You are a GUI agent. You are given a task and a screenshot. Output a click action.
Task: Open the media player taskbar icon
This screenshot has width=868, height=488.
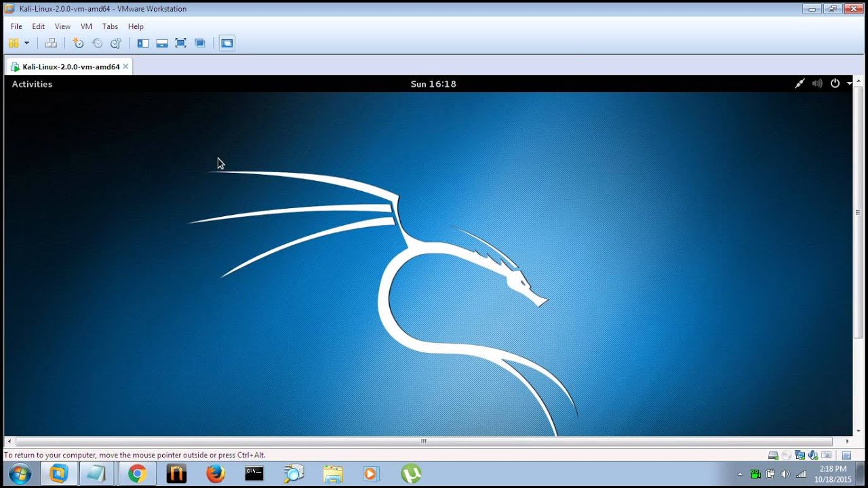(372, 473)
